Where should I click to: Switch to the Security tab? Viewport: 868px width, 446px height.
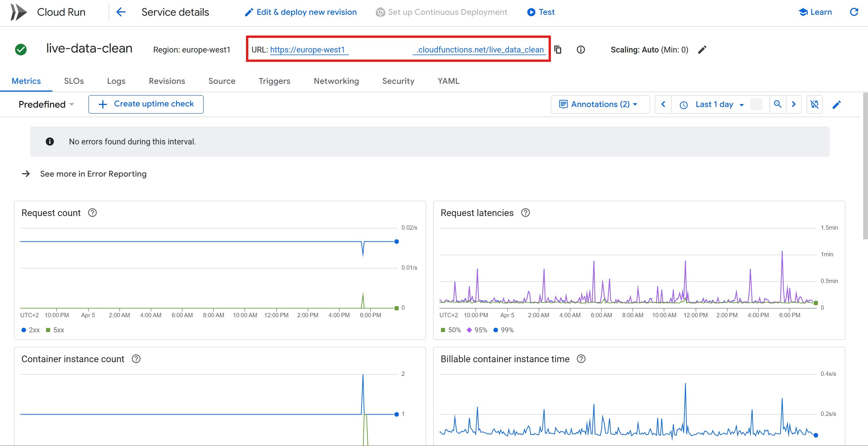click(x=398, y=81)
